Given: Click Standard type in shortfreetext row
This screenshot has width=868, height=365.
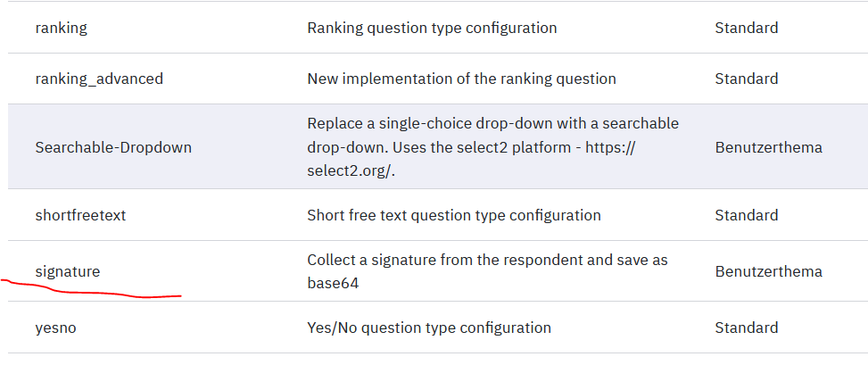Looking at the screenshot, I should pyautogui.click(x=746, y=215).
